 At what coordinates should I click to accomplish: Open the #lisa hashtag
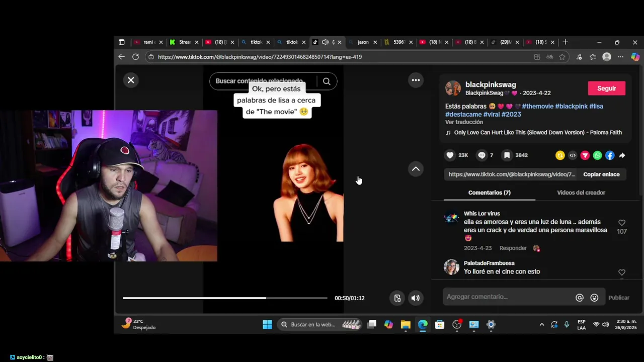point(596,106)
